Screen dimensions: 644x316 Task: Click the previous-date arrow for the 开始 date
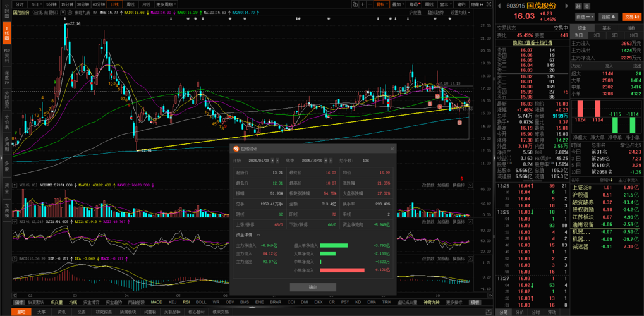273,161
